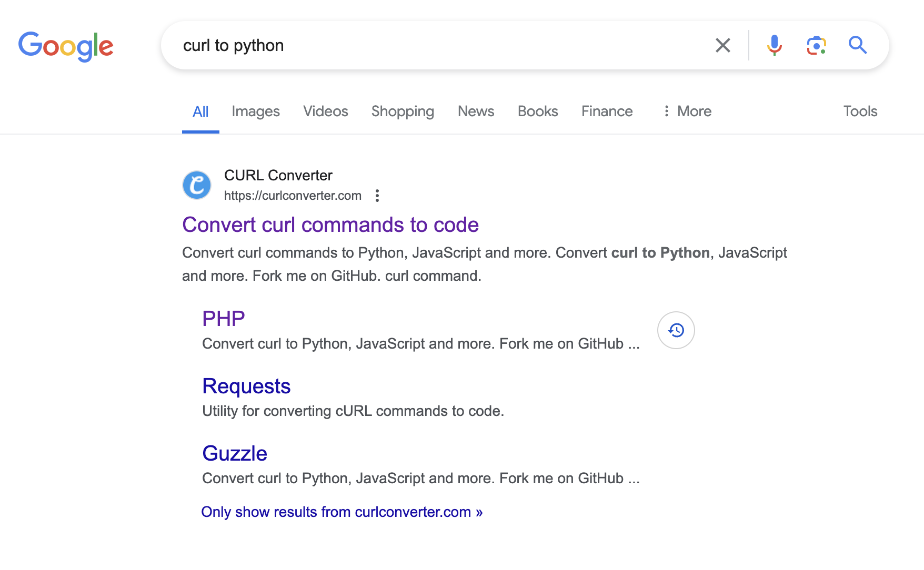This screenshot has width=924, height=570.
Task: Click the CURL Converter site favicon
Action: pyautogui.click(x=197, y=185)
